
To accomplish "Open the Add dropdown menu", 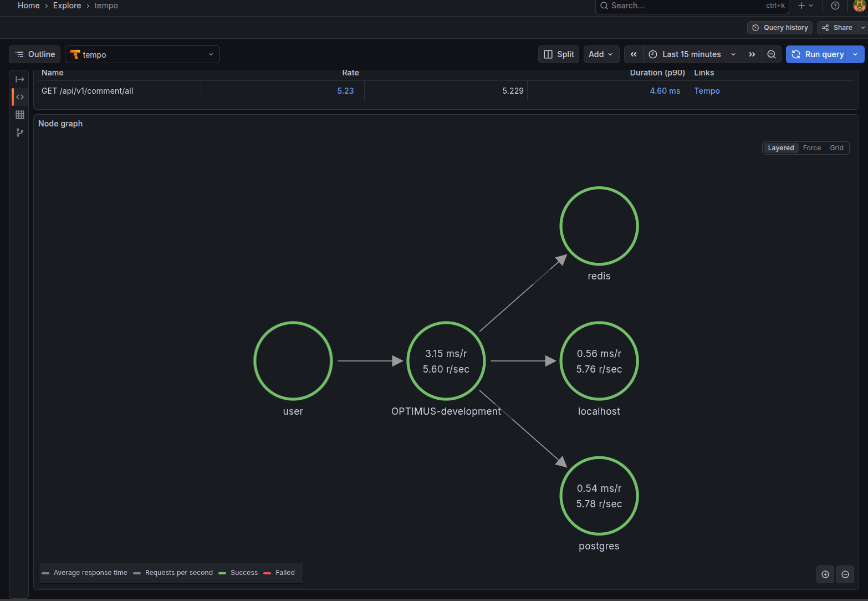I will (601, 54).
